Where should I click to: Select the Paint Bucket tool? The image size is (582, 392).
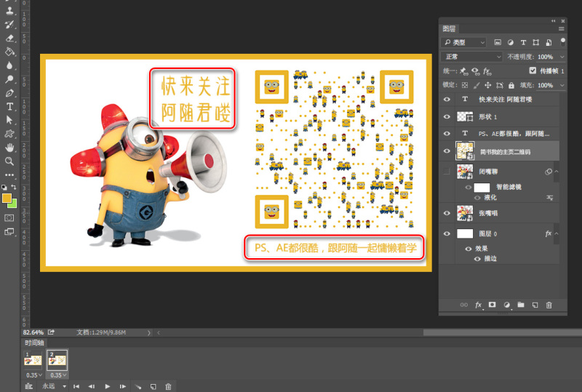pyautogui.click(x=10, y=52)
